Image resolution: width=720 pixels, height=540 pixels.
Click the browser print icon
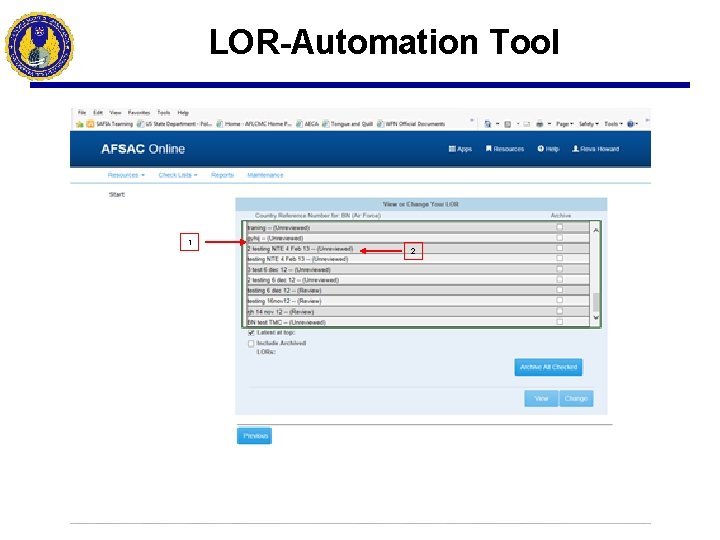click(540, 124)
